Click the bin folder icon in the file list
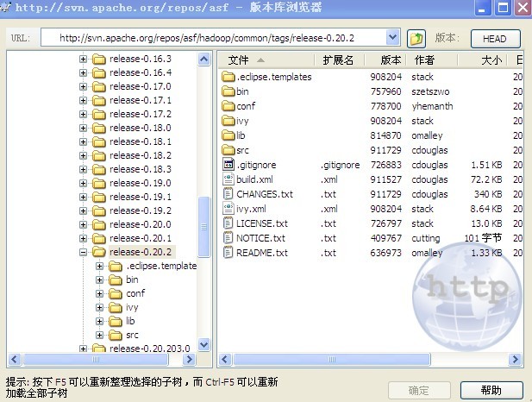 pyautogui.click(x=228, y=91)
